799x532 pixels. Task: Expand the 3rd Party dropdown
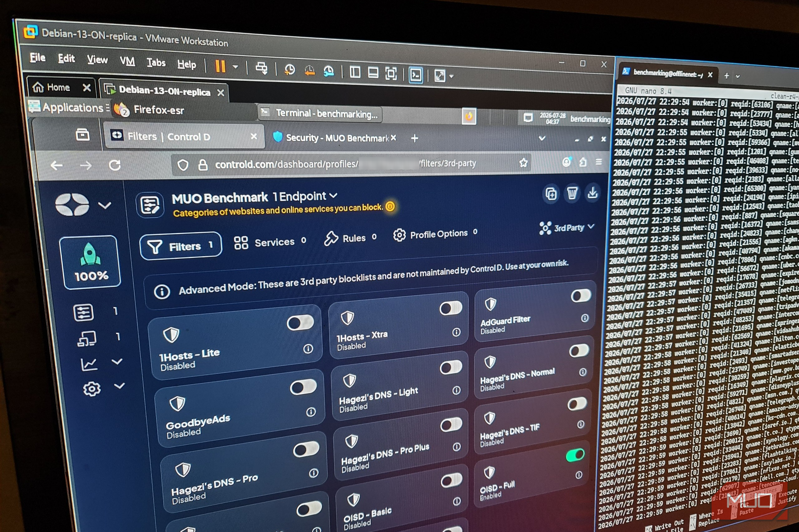click(x=567, y=228)
